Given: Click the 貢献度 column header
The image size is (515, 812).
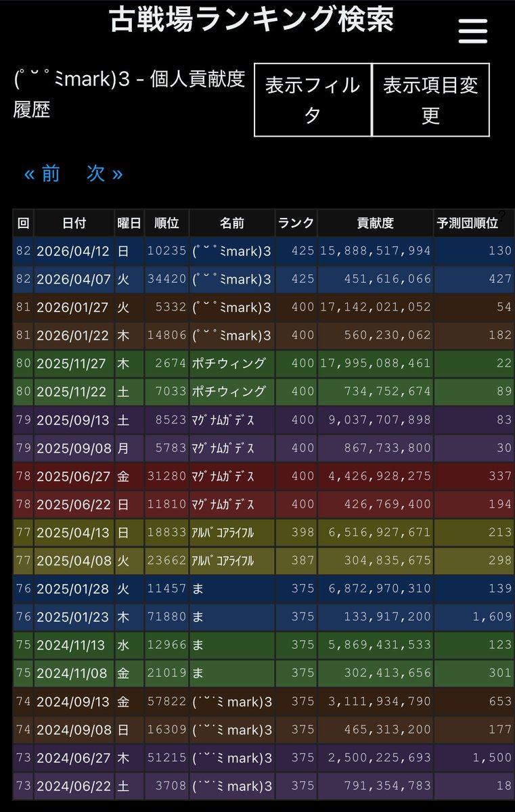Looking at the screenshot, I should (x=375, y=223).
